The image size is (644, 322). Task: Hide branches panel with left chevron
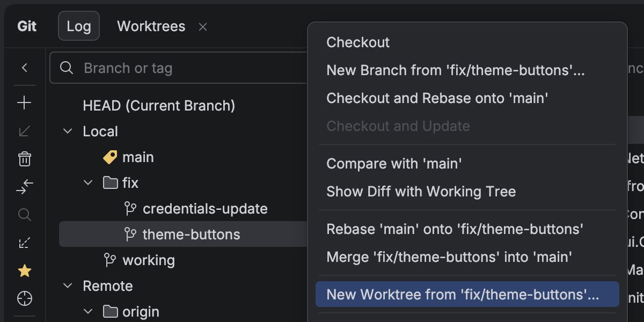tap(25, 68)
